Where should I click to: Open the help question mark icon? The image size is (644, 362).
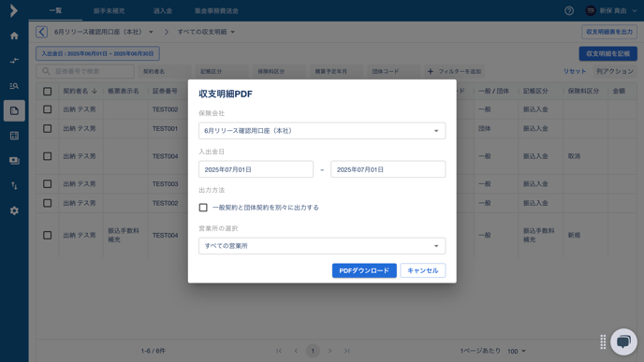coord(569,10)
